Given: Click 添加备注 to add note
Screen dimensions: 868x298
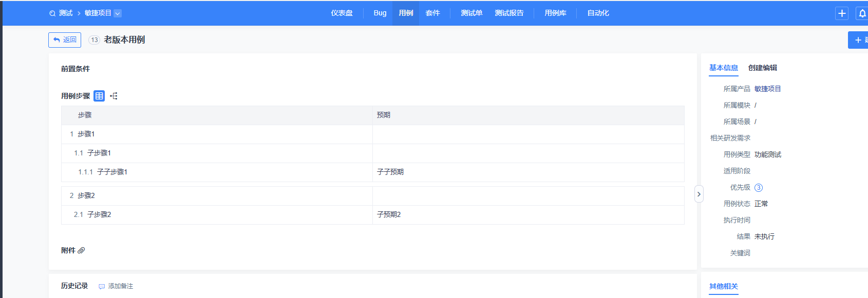Looking at the screenshot, I should [x=120, y=286].
